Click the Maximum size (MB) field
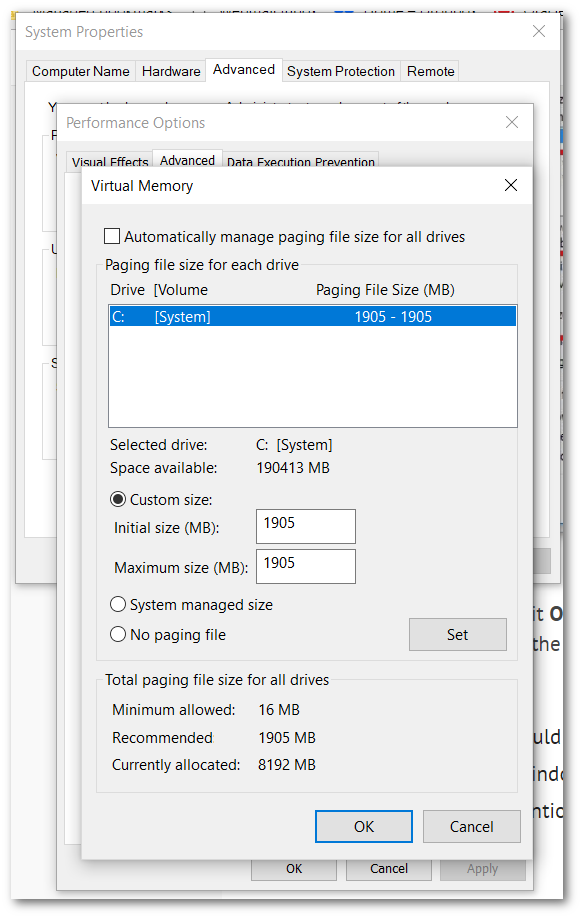Image resolution: width=582 pixels, height=918 pixels. [306, 566]
